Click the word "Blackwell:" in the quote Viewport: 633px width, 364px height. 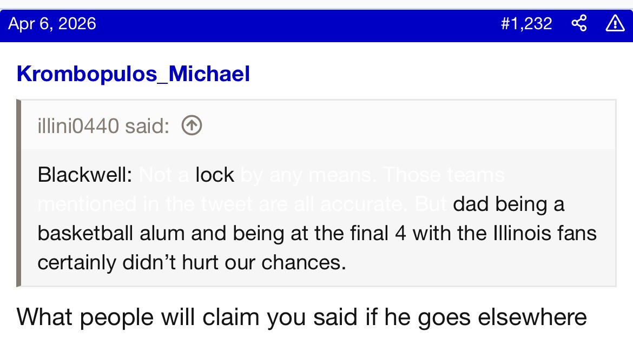point(85,175)
